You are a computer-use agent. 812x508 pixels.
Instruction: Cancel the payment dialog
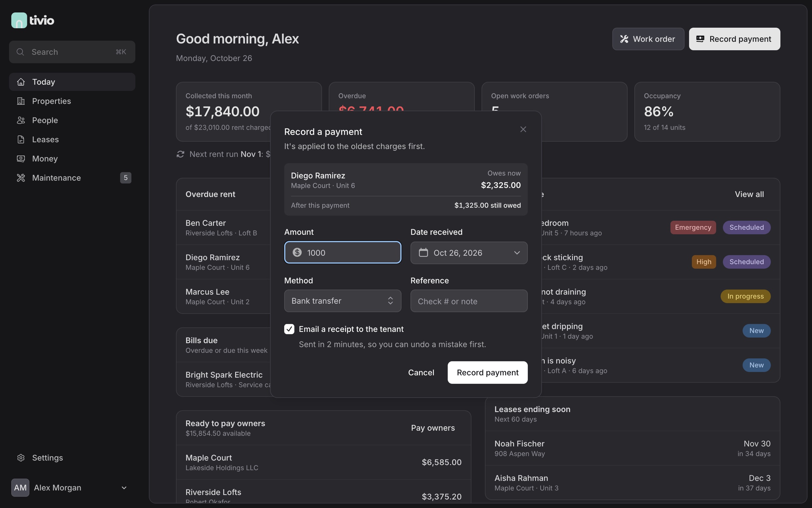click(421, 373)
